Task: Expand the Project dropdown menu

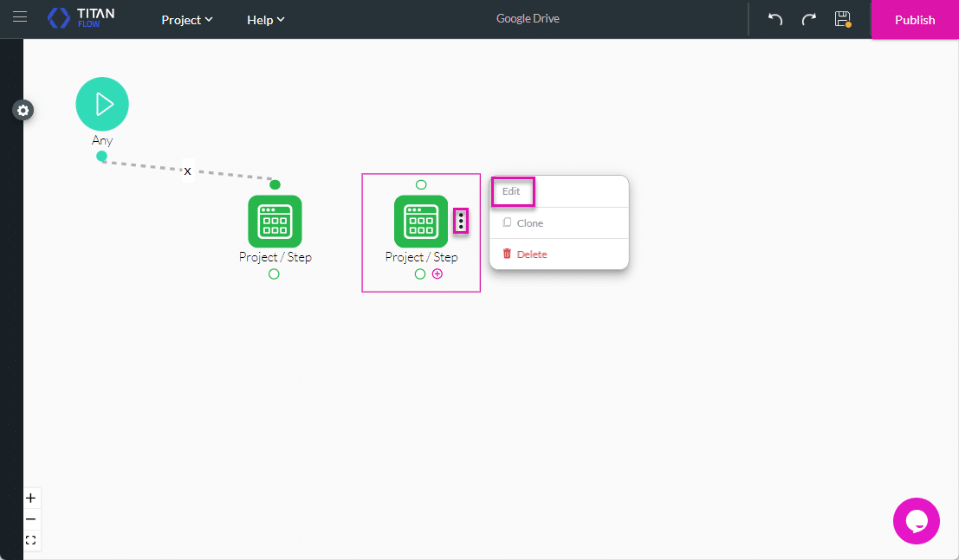Action: [187, 20]
